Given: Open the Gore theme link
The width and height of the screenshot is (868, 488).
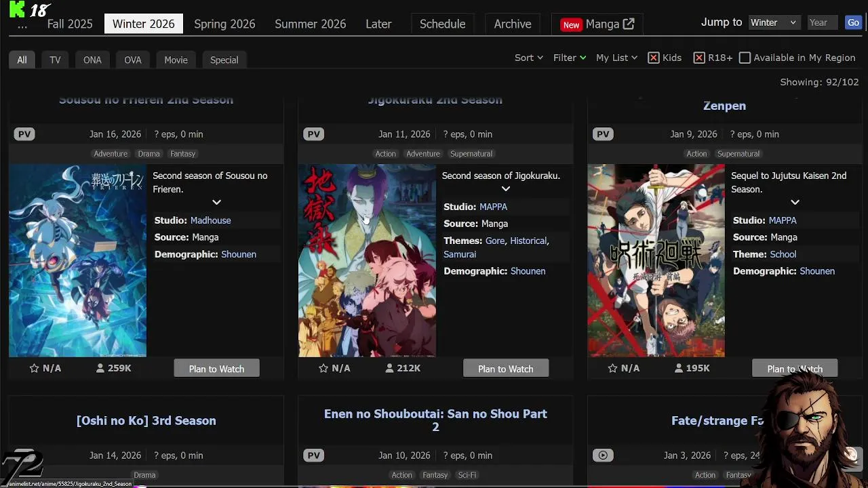Looking at the screenshot, I should click(x=495, y=241).
